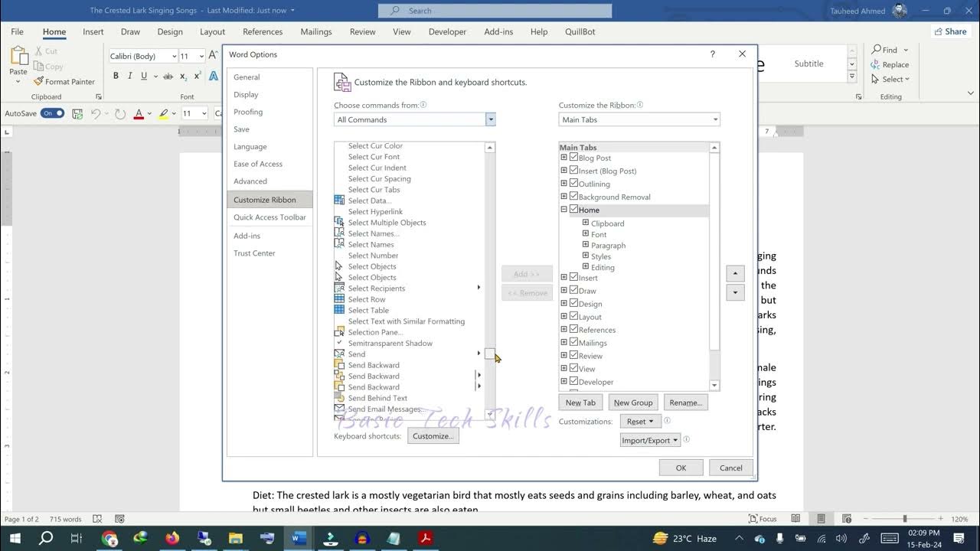
Task: Cancel the Word Options dialog
Action: pyautogui.click(x=730, y=468)
